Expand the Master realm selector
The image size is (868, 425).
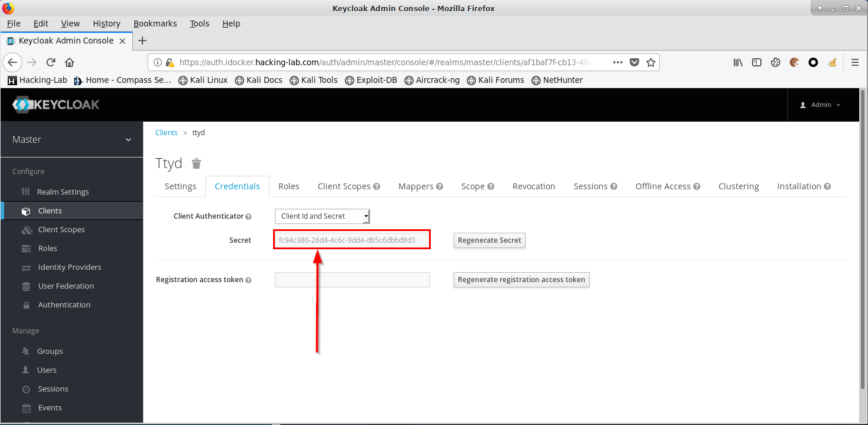72,139
